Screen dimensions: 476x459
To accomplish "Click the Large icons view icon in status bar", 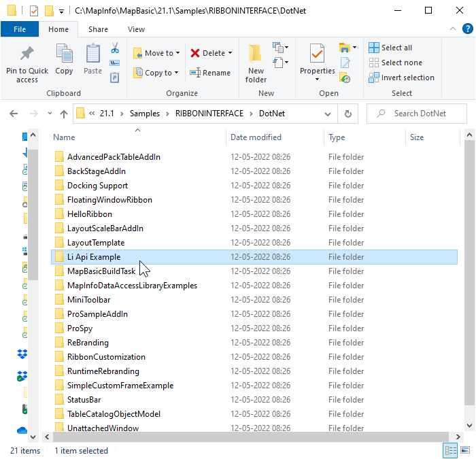I will [465, 450].
